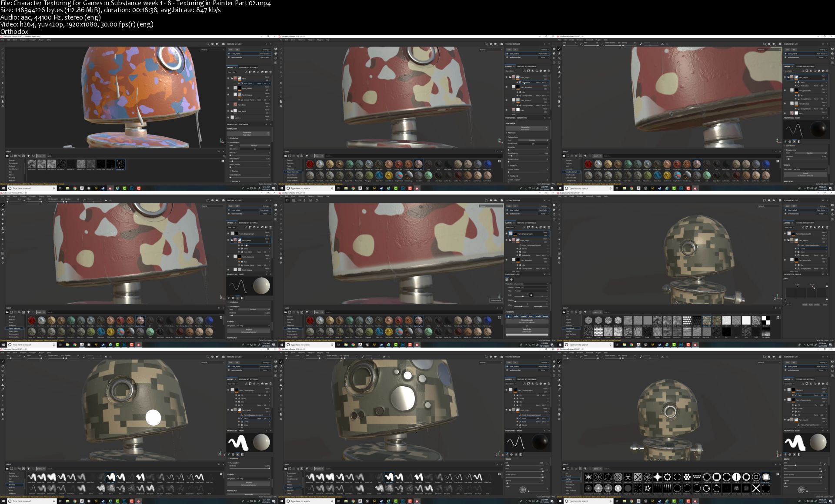
Task: Orange camo frame: click the shelf filter funnel icon
Action: pyautogui.click(x=29, y=156)
